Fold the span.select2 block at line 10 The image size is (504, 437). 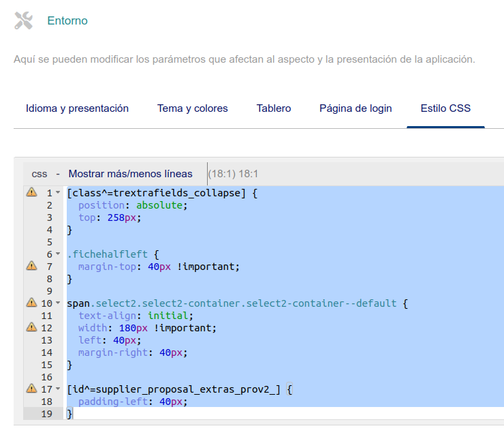58,303
